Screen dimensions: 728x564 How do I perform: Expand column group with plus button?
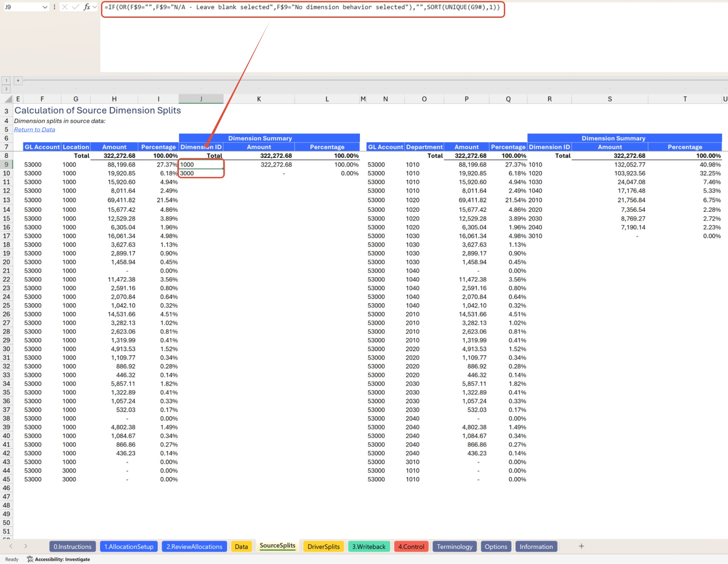18,80
